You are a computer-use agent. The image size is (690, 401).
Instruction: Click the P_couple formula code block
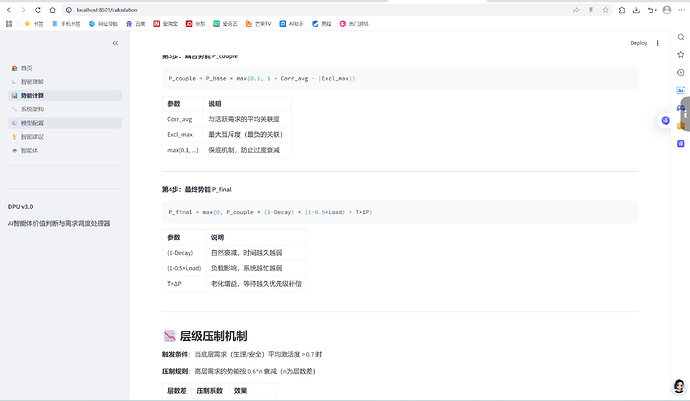pyautogui.click(x=400, y=78)
